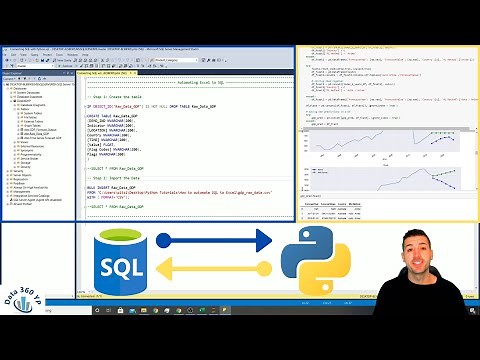The height and width of the screenshot is (360, 480).
Task: Close the Object Explorer panel
Action: 72,73
